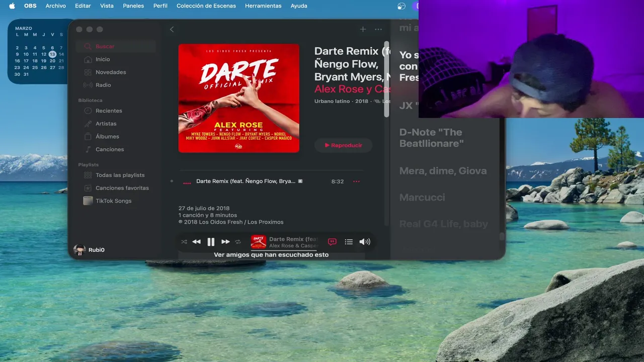Image resolution: width=644 pixels, height=362 pixels.
Task: Skip to the previous track
Action: pyautogui.click(x=197, y=242)
